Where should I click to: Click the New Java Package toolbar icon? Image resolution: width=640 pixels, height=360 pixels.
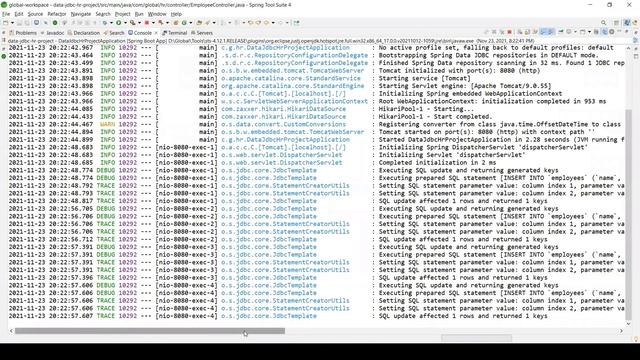[176, 23]
